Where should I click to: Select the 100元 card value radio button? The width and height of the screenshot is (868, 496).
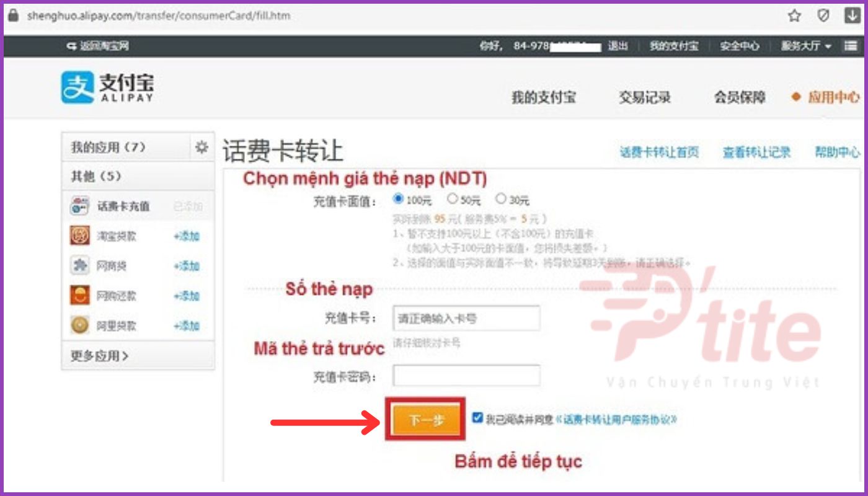tap(399, 199)
